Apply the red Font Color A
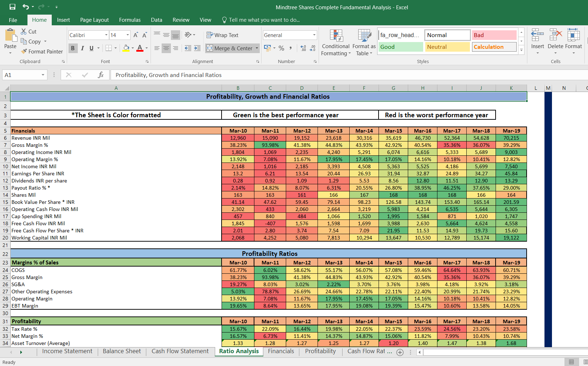This screenshot has height=366, width=588. tap(140, 48)
